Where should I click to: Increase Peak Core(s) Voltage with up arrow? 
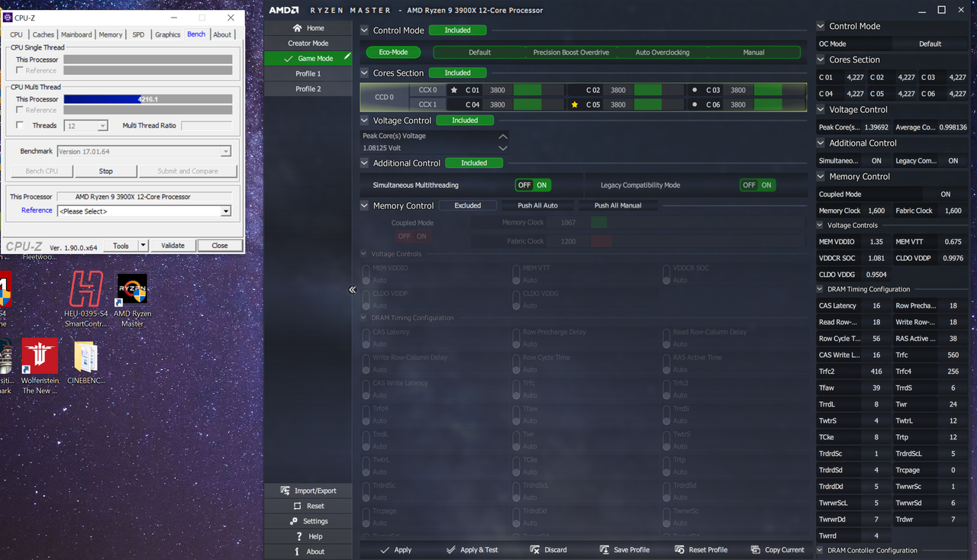click(x=502, y=136)
